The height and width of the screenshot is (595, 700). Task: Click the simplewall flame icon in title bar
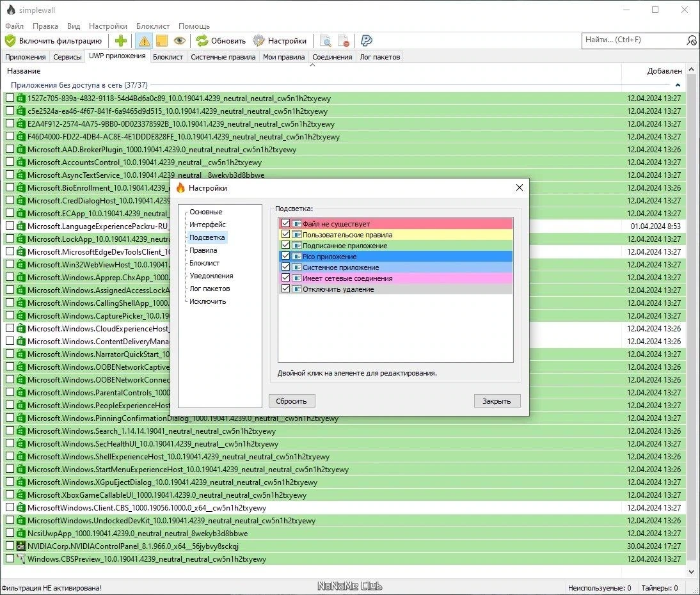[11, 10]
